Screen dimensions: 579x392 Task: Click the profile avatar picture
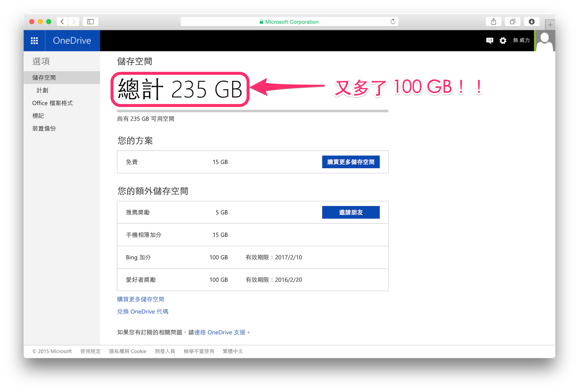[x=545, y=41]
